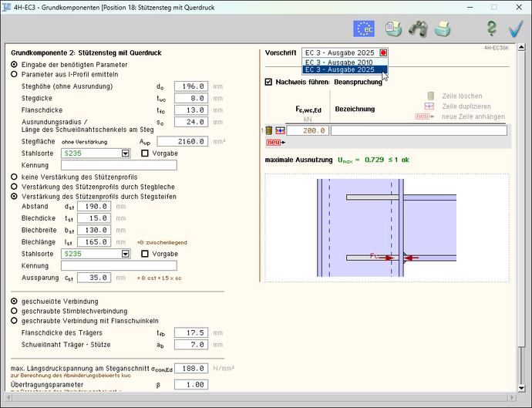The height and width of the screenshot is (408, 532).
Task: Select 'Eingabe der benötigten Parameter' radio option
Action: pos(14,65)
